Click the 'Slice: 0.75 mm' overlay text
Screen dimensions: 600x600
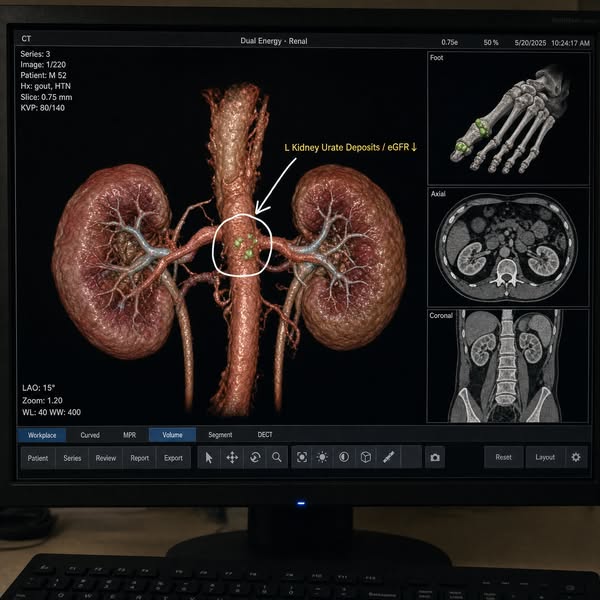pos(46,97)
